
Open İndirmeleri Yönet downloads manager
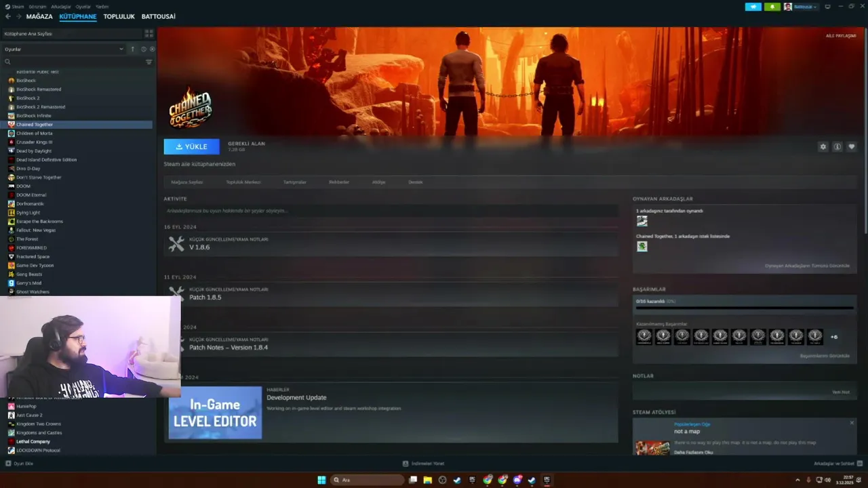point(424,464)
